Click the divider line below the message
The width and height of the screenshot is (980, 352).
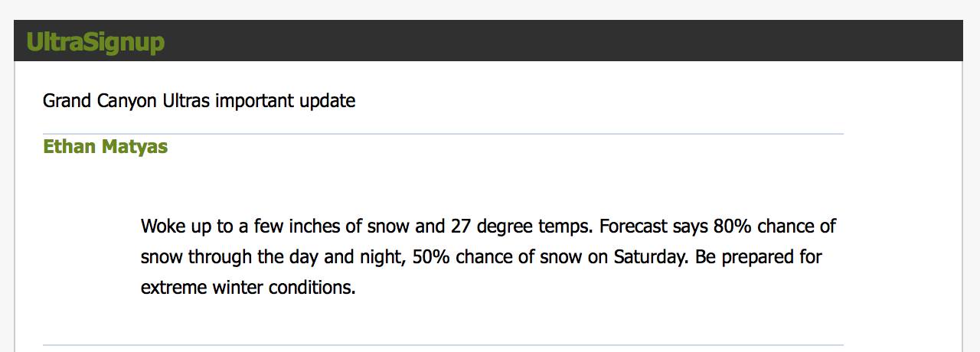(443, 345)
